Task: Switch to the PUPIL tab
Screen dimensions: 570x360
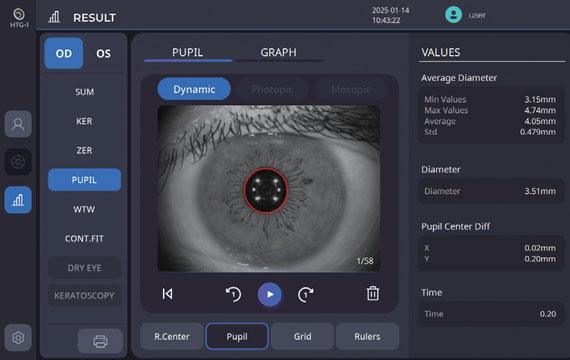Action: pos(188,52)
